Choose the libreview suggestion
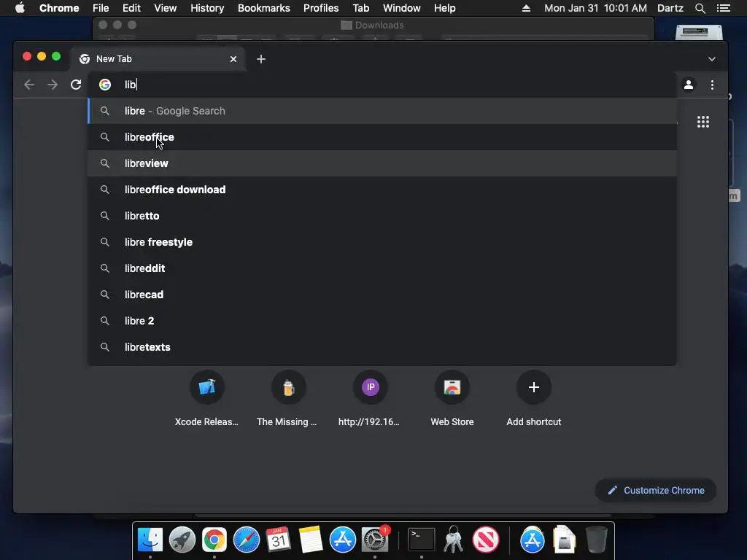The image size is (747, 560). (382, 163)
